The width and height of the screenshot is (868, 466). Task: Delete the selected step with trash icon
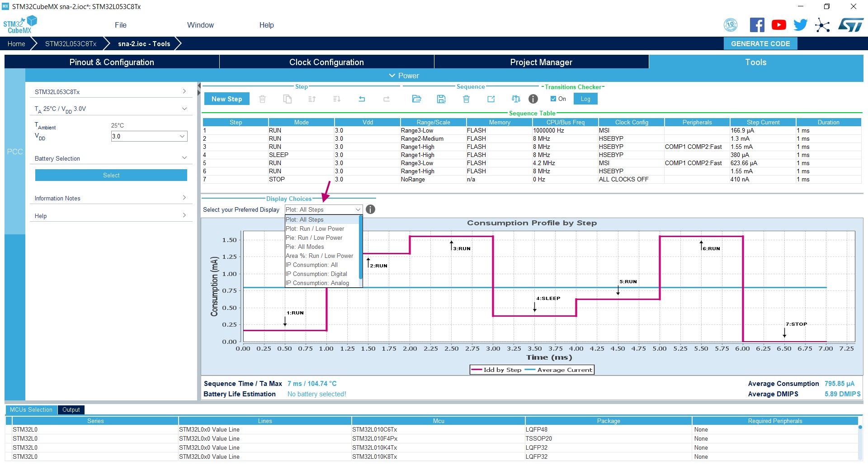pyautogui.click(x=262, y=99)
